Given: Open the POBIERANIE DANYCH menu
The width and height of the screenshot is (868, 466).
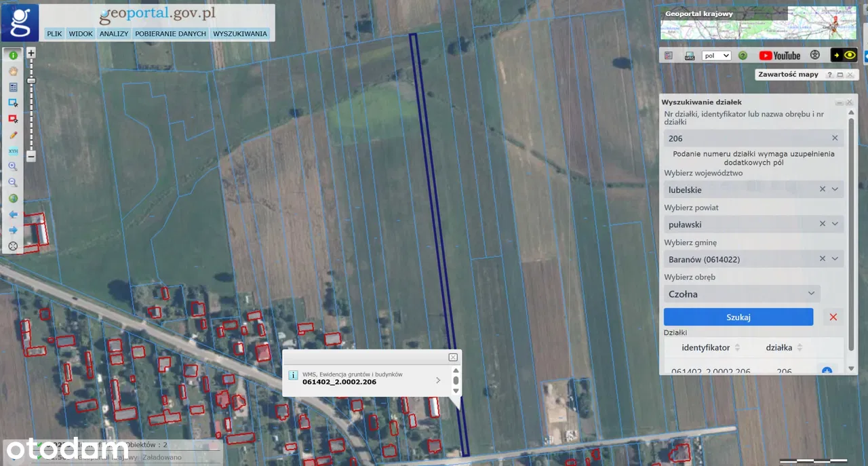Looking at the screenshot, I should [170, 33].
